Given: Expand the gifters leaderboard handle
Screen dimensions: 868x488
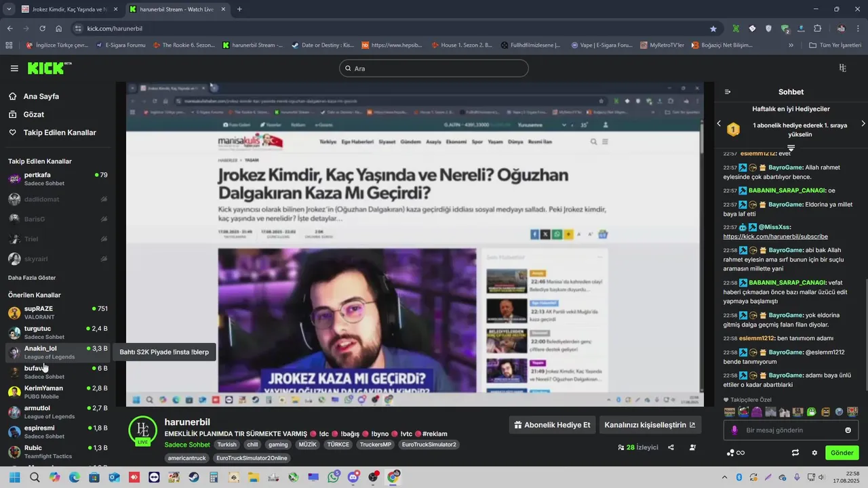Looking at the screenshot, I should pos(791,147).
